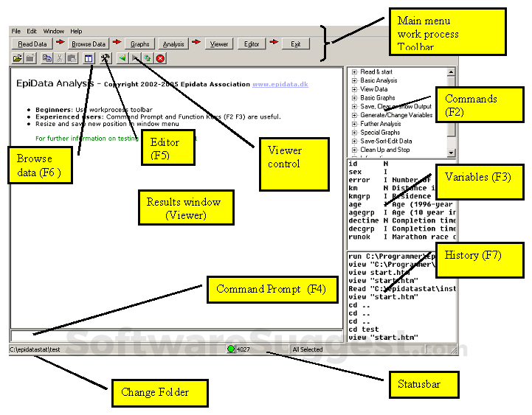Click the scissors cut icon

point(60,58)
